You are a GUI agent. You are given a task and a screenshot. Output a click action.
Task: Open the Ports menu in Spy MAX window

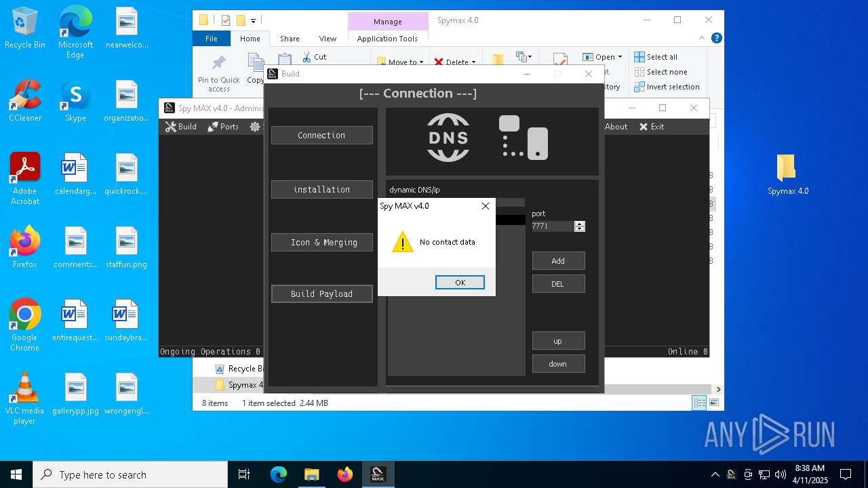[x=223, y=127]
